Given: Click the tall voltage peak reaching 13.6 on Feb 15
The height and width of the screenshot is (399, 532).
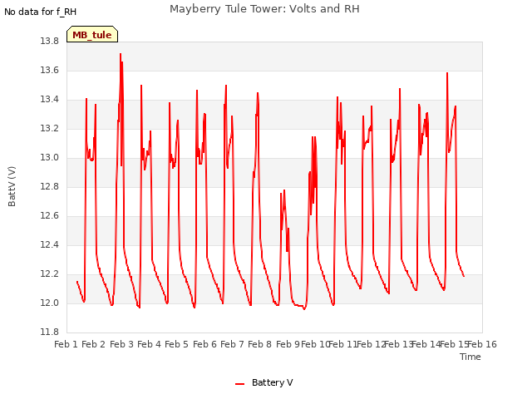Looking at the screenshot, I should click(447, 73).
